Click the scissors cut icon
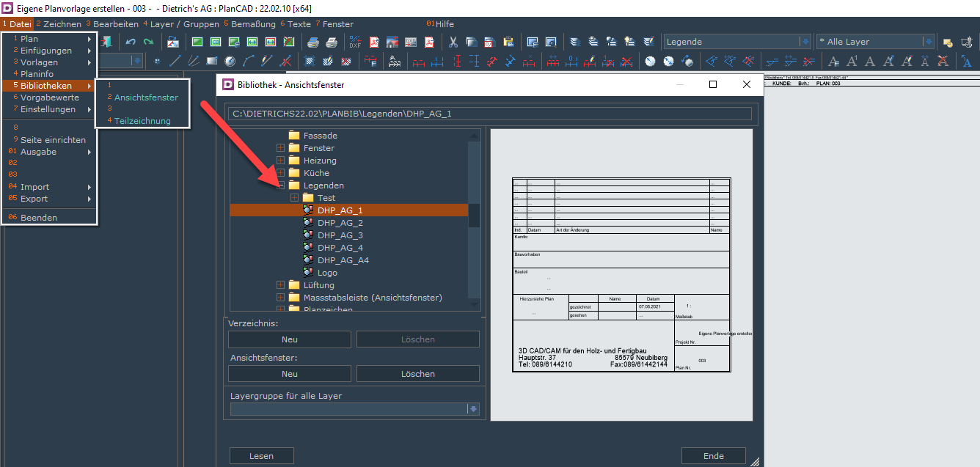This screenshot has height=467, width=980. tap(453, 42)
